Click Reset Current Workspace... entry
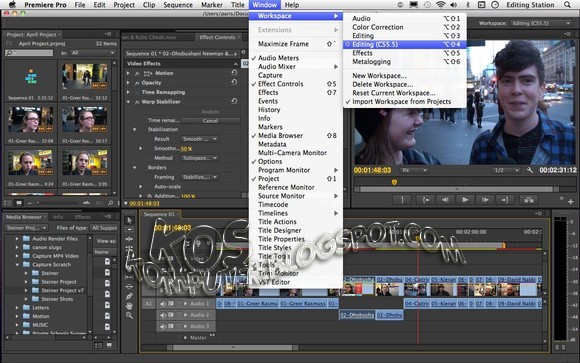 point(405,93)
